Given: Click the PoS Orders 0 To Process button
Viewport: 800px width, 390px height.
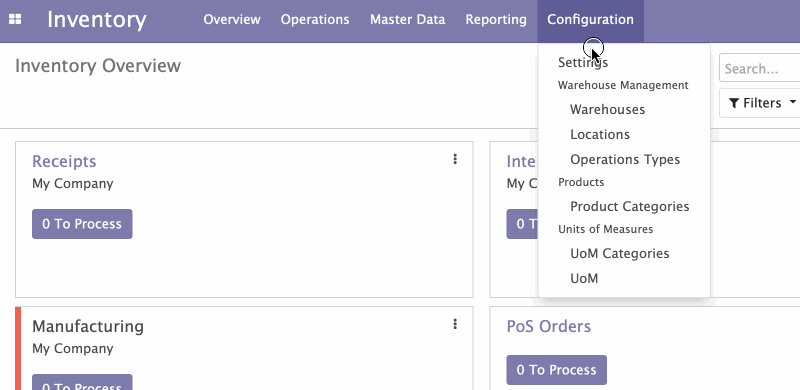Looking at the screenshot, I should pos(557,370).
